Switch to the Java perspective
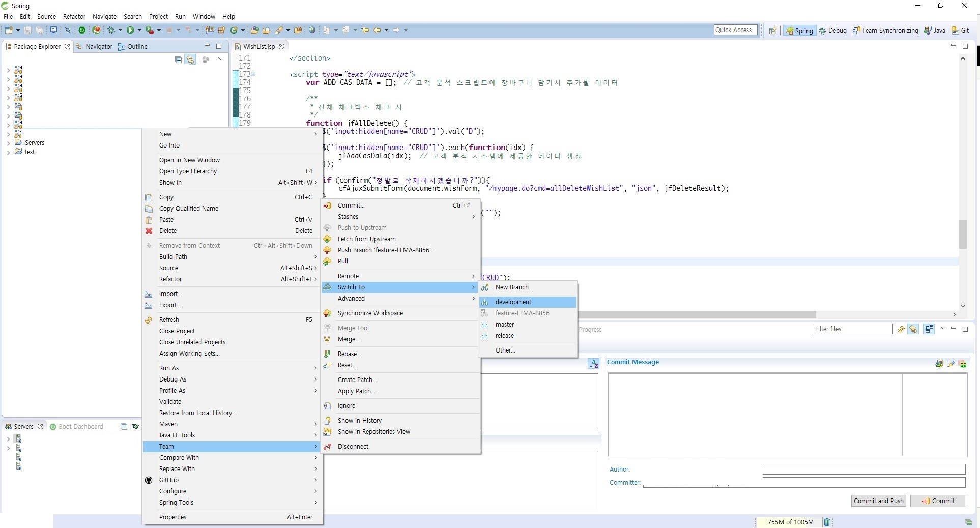Viewport: 980px width, 528px height. tap(935, 31)
